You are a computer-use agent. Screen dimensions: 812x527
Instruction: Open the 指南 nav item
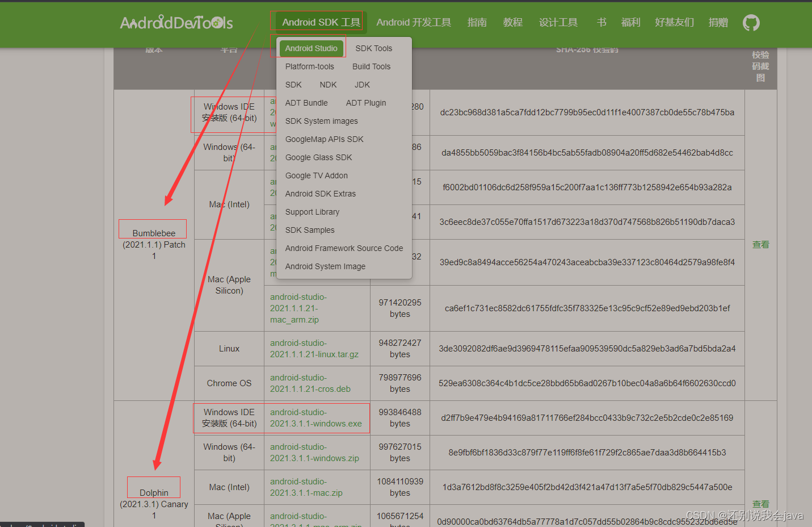(x=477, y=23)
